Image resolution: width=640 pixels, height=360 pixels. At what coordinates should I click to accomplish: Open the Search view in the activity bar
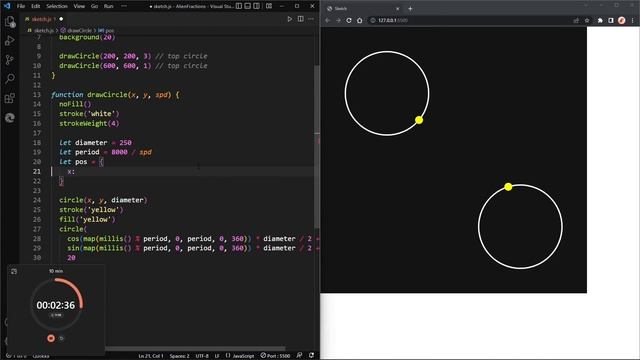(x=9, y=78)
